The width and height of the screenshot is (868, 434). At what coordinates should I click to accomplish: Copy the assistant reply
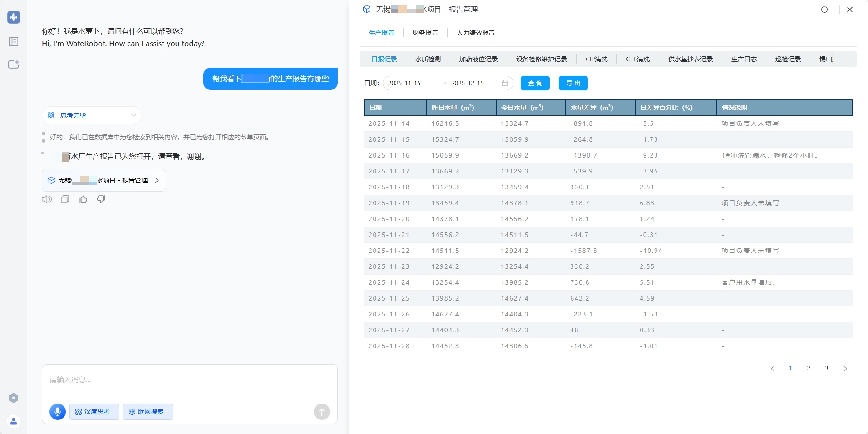click(x=65, y=199)
